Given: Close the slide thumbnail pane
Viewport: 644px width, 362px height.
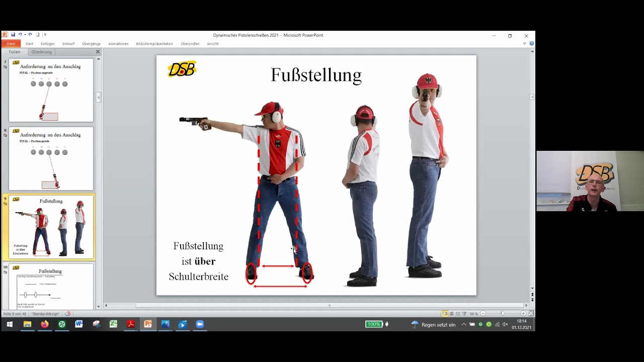Looking at the screenshot, I should point(98,52).
